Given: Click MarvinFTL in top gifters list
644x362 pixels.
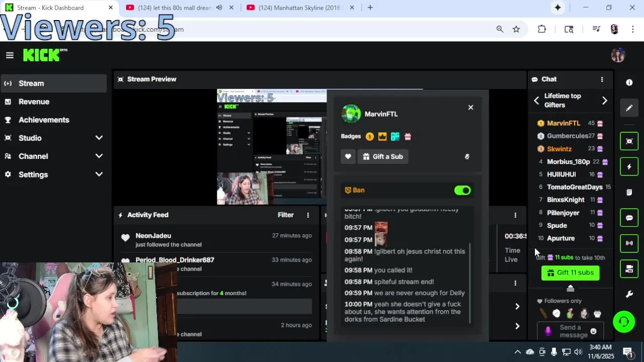Looking at the screenshot, I should [563, 123].
